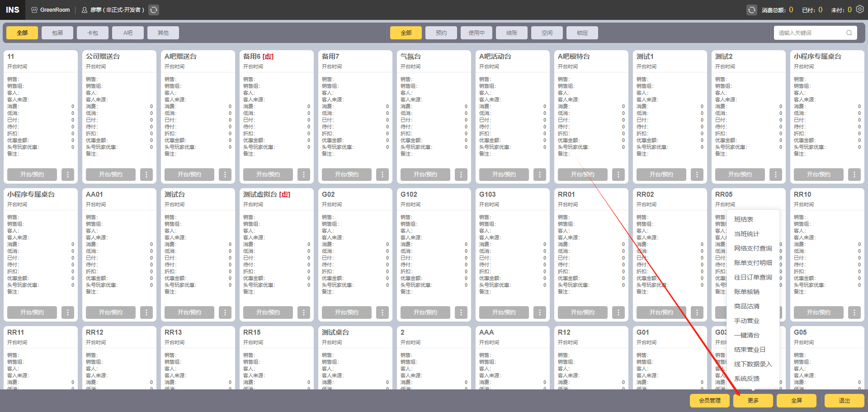Filter tables by 锁定 status
868x412 pixels.
tap(582, 33)
